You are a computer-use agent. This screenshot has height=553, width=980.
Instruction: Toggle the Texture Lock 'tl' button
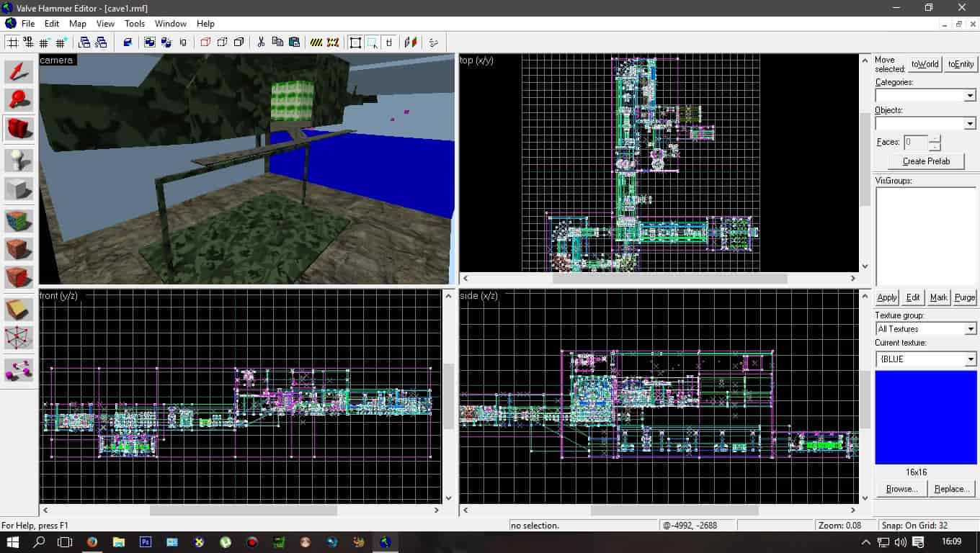click(x=388, y=42)
